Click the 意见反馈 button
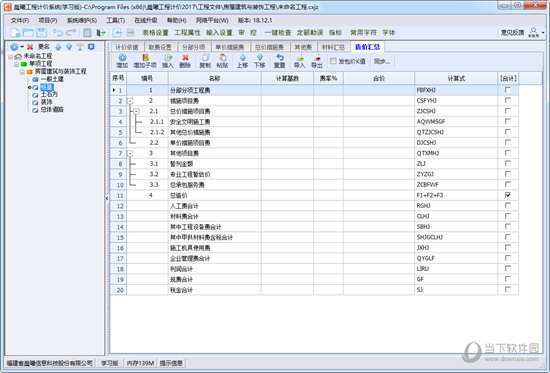 (512, 32)
